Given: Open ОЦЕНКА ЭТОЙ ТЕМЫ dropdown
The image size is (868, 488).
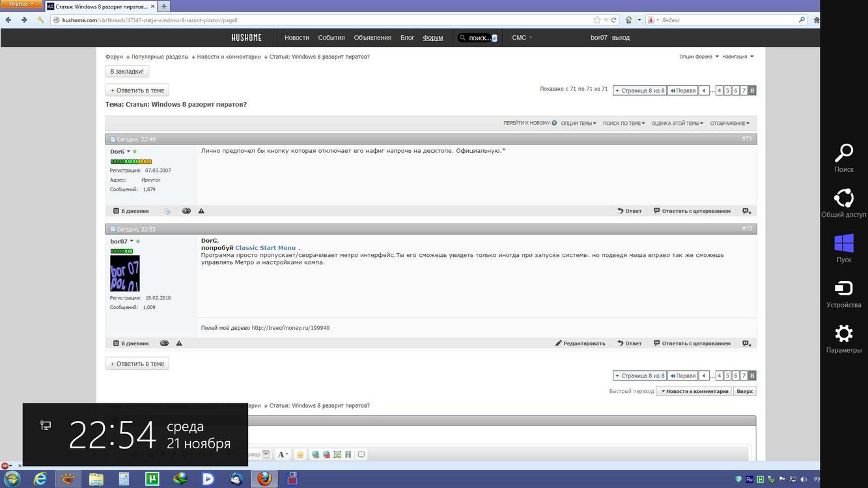Looking at the screenshot, I should pyautogui.click(x=677, y=123).
